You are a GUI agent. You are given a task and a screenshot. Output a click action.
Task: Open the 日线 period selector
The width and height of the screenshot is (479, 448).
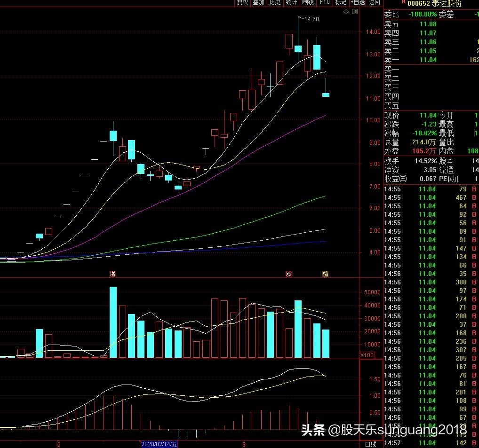[x=371, y=444]
